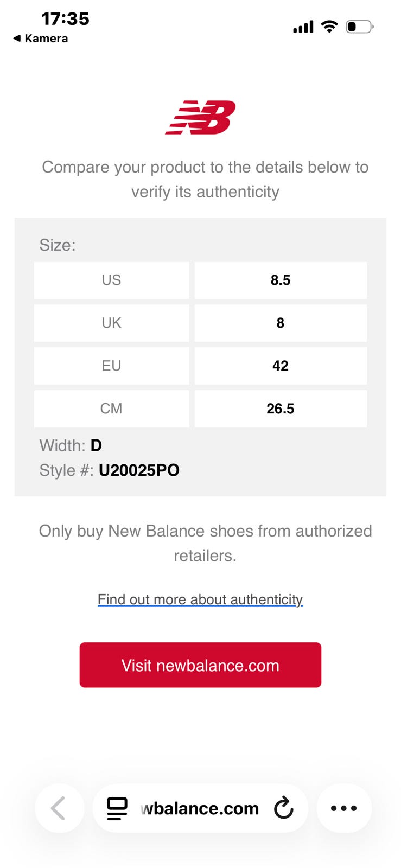The height and width of the screenshot is (868, 401).
Task: Tap the US size value 8.5
Action: point(281,280)
